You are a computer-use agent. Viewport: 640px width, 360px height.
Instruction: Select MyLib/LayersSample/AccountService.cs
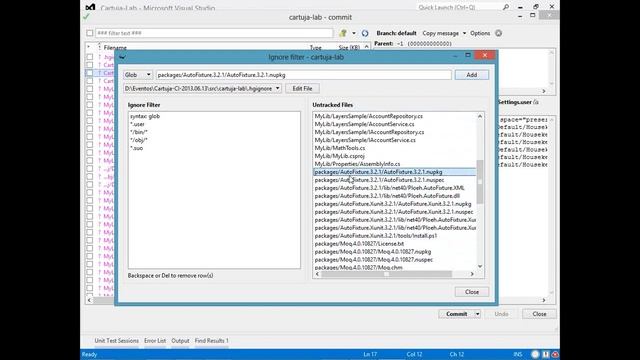(364, 124)
